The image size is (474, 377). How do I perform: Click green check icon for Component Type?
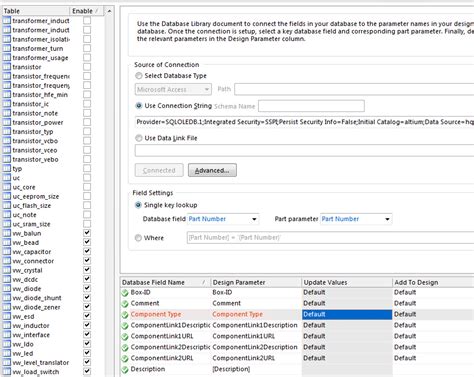click(x=125, y=315)
